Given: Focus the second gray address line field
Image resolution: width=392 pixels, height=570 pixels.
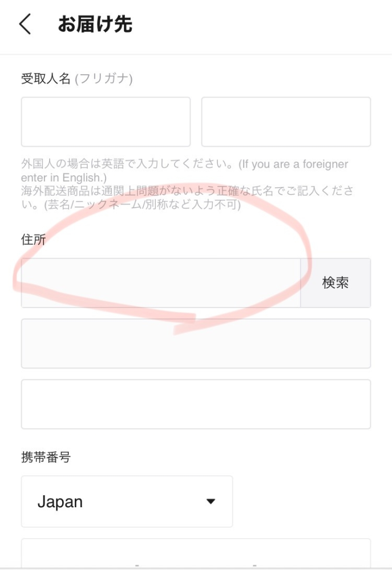Looking at the screenshot, I should [196, 343].
